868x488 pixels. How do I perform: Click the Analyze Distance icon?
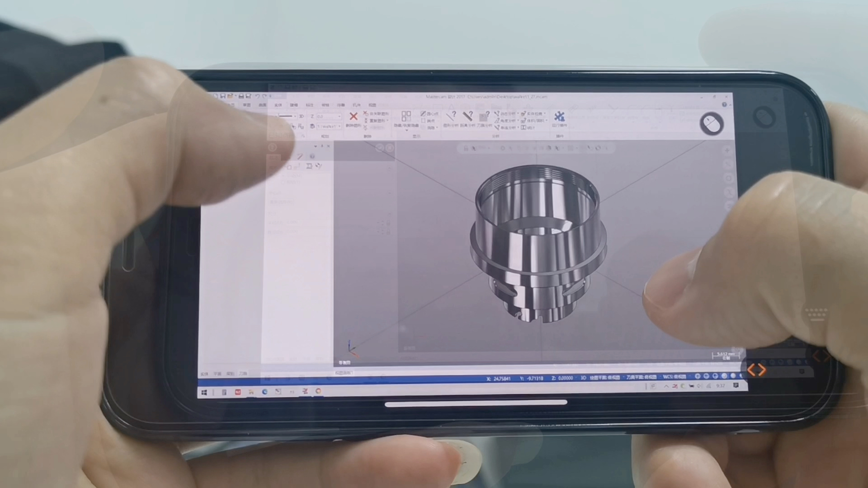pyautogui.click(x=467, y=116)
